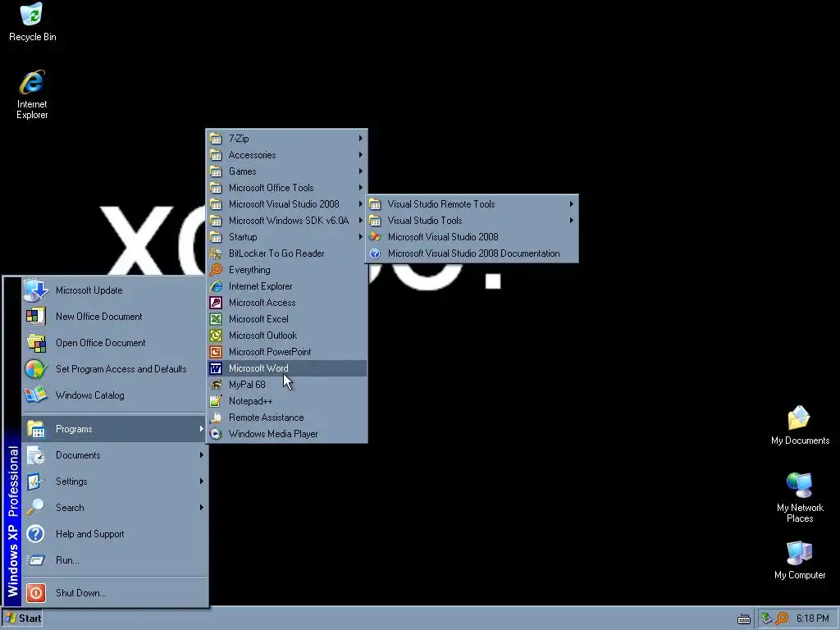Click the Microsoft Word icon in Programs
840x630 pixels.
pyautogui.click(x=216, y=368)
